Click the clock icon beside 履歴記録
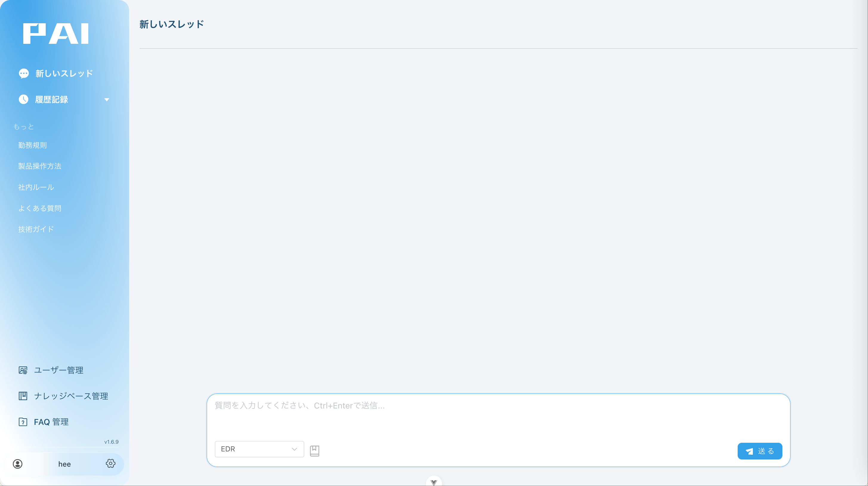This screenshot has width=868, height=486. pos(24,99)
